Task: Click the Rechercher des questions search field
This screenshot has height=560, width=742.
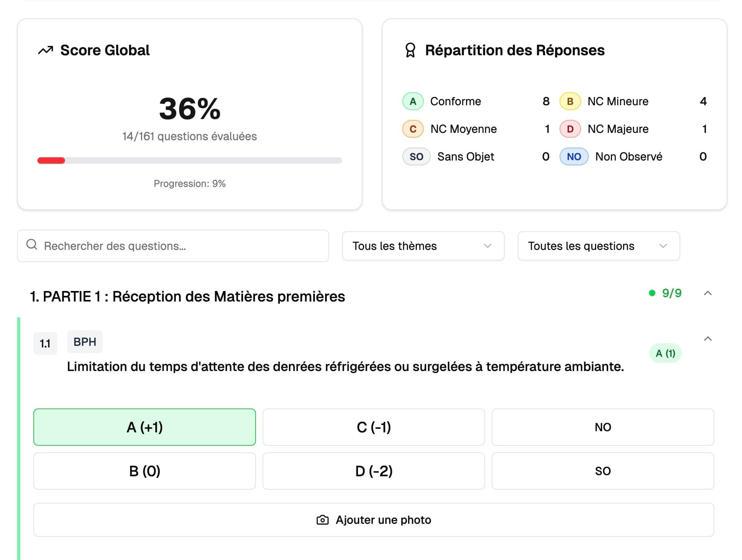Action: tap(179, 246)
